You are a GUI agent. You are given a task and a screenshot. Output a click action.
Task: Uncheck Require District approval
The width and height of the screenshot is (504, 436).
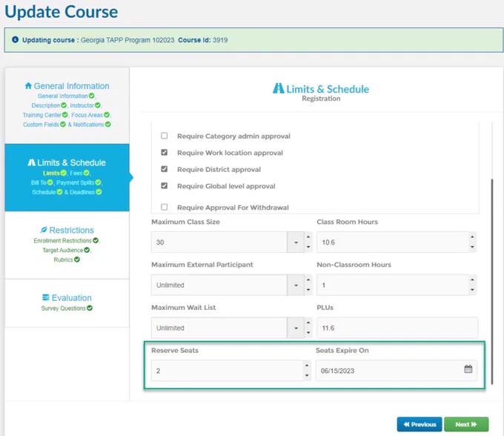pyautogui.click(x=165, y=169)
